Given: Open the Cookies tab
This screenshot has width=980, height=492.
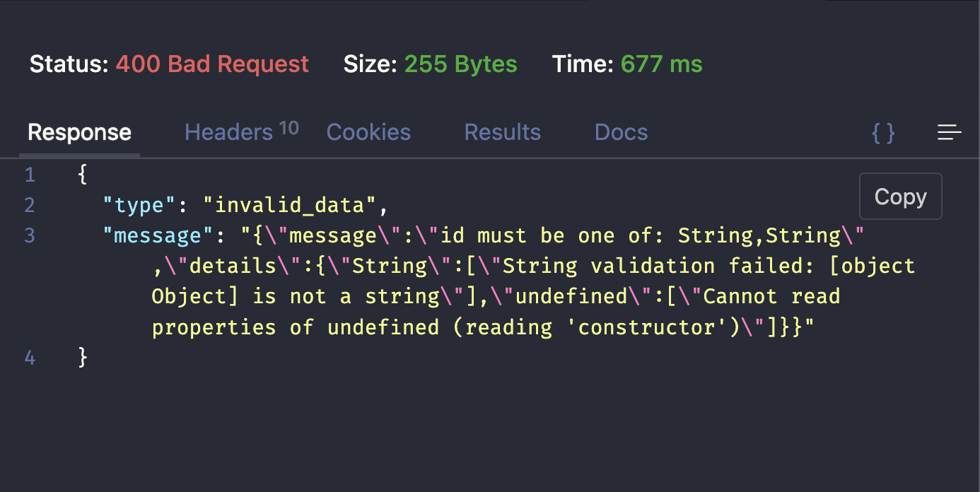Looking at the screenshot, I should tap(368, 132).
